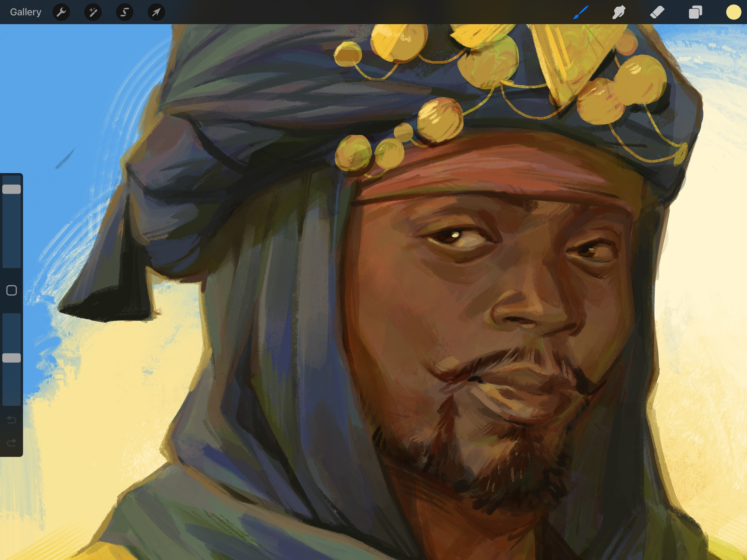Undo the last stroke
The height and width of the screenshot is (560, 747).
coord(12,420)
